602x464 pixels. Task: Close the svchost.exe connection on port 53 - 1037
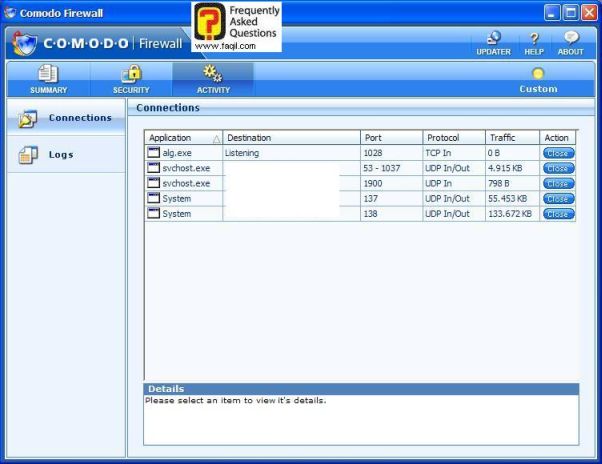[x=559, y=168]
